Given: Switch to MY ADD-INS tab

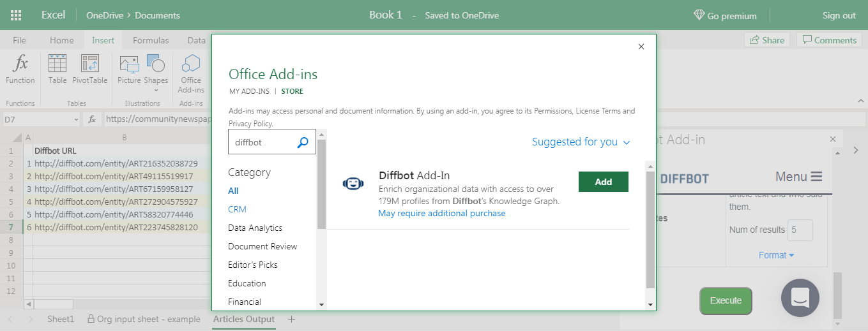Looking at the screenshot, I should (x=249, y=92).
